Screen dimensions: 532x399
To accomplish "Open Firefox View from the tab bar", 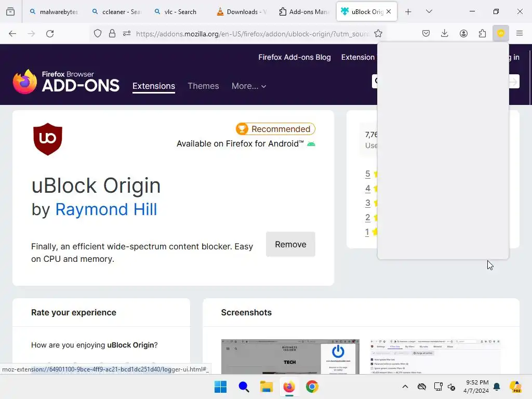I will coord(10,11).
